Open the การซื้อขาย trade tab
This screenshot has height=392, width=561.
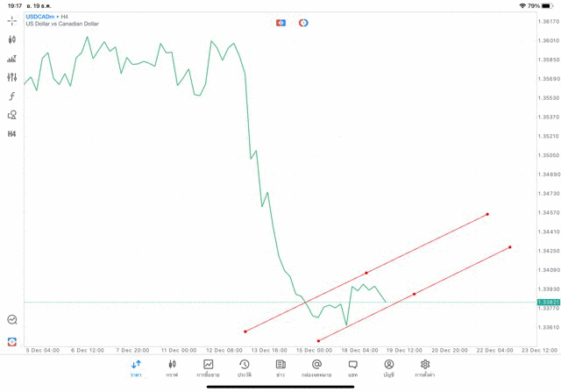point(208,368)
